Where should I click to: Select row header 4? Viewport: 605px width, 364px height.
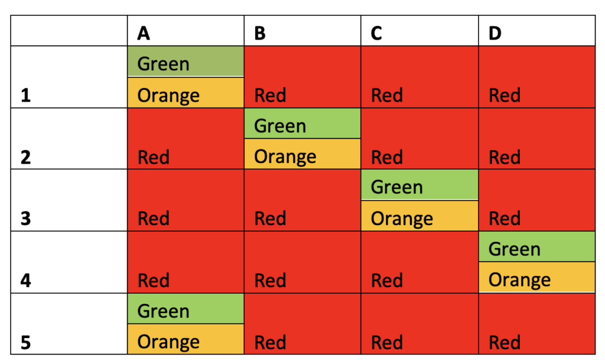(69, 262)
